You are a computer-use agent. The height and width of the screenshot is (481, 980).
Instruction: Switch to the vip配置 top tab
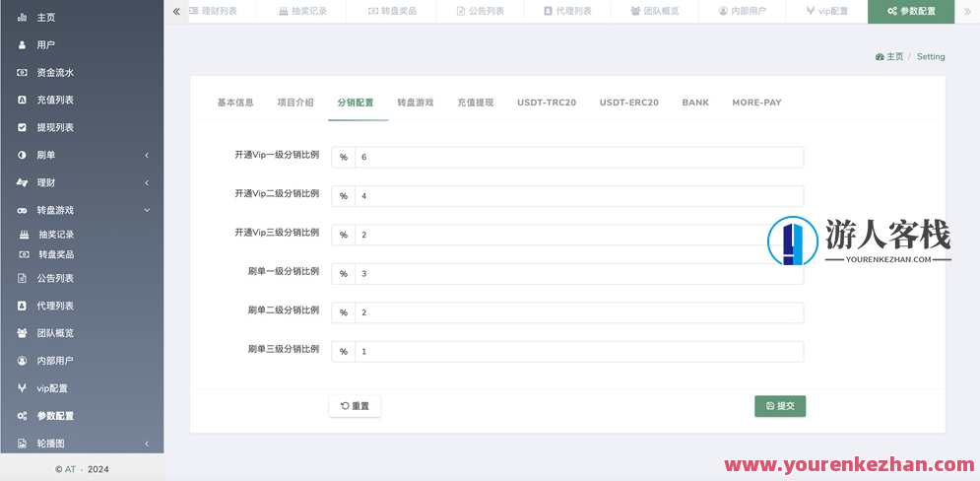827,11
